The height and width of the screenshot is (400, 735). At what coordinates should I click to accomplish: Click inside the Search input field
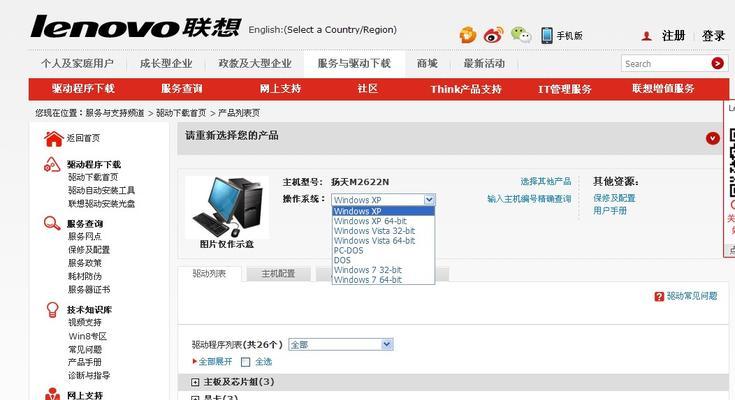[666, 63]
